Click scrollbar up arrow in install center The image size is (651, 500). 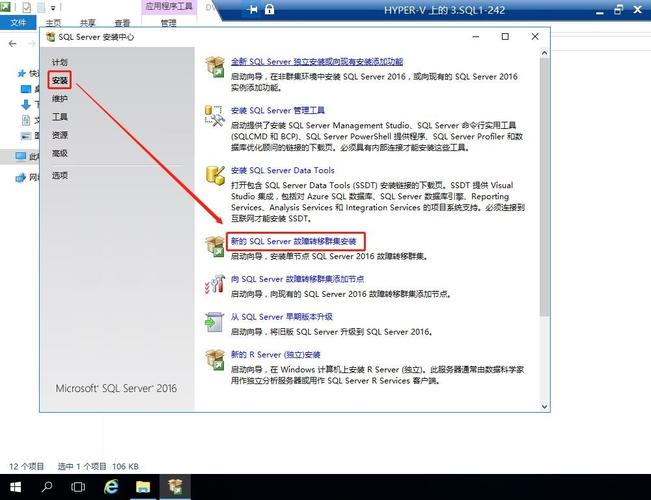544,53
